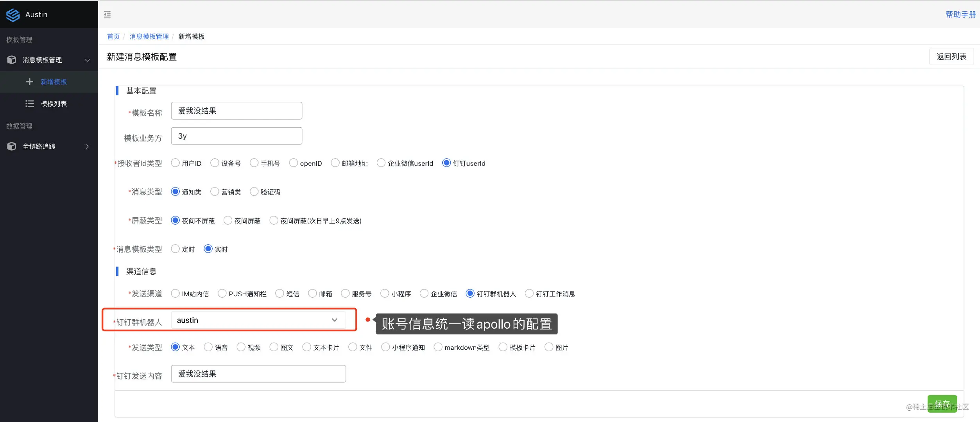The image size is (980, 422).
Task: Click the Austin logo icon
Action: point(13,15)
